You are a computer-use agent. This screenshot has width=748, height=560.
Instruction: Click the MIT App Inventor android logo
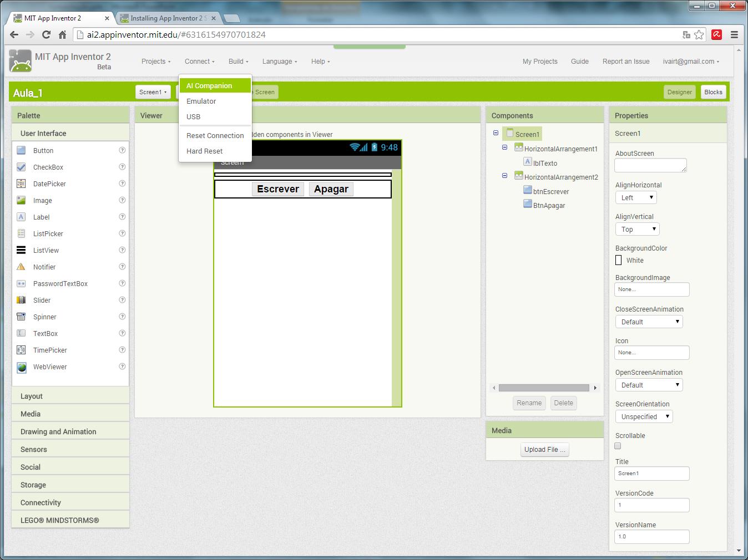click(x=21, y=61)
